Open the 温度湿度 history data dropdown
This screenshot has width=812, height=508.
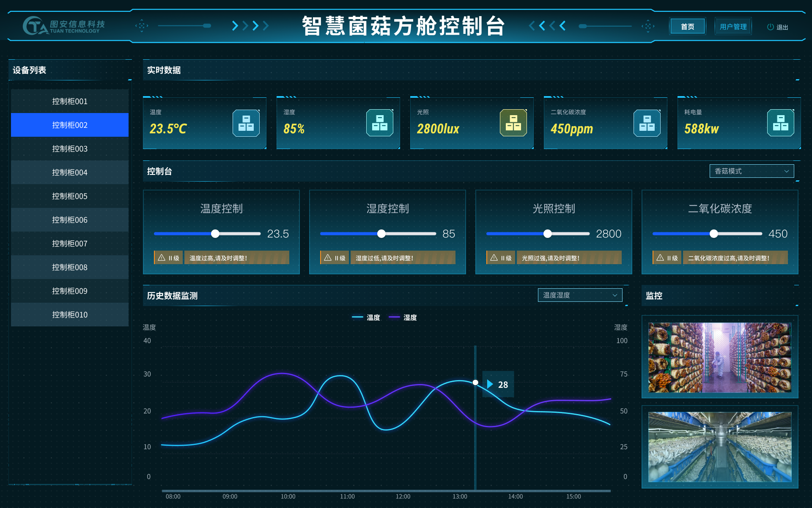580,295
